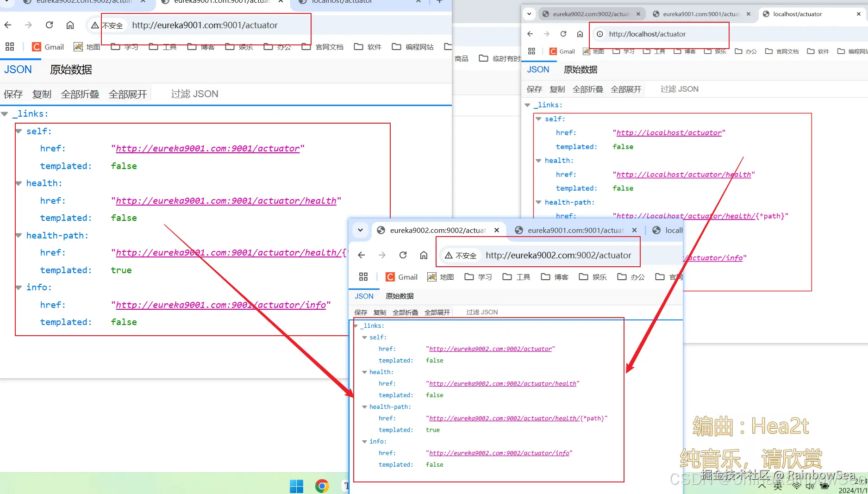868x494 pixels.
Task: Open 编程网站 bookmark folder in the left window
Action: point(413,47)
